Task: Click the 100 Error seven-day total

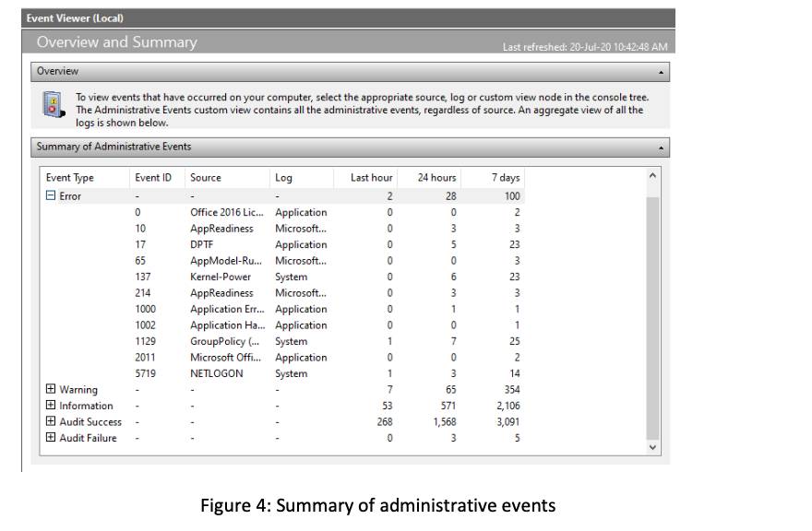Action: click(512, 196)
